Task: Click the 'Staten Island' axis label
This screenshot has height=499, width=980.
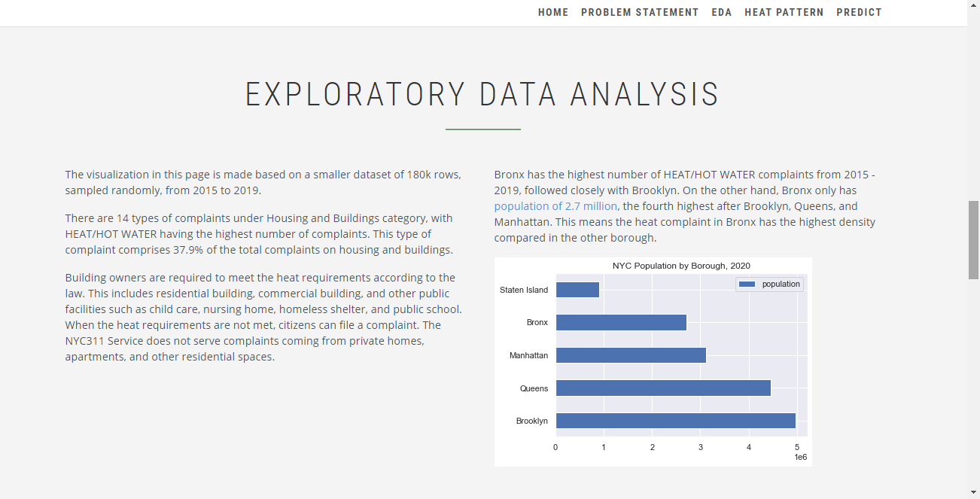Action: point(524,290)
